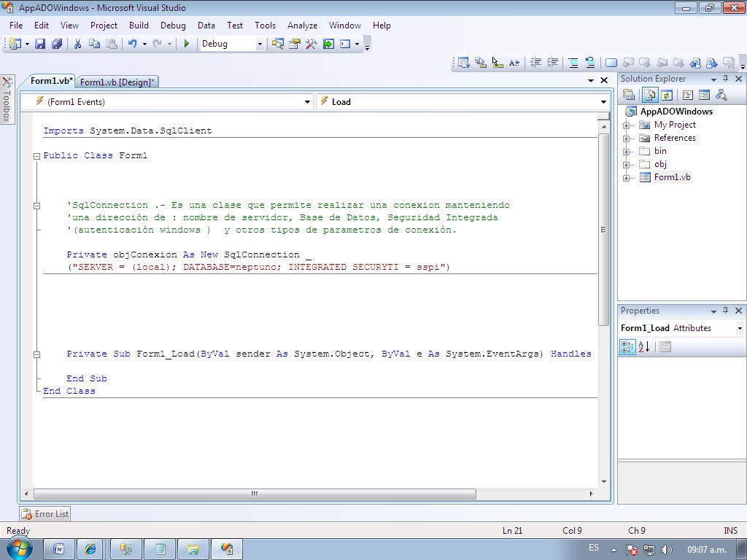747x560 pixels.
Task: Select the Comment Out Lines icon
Action: click(x=575, y=62)
